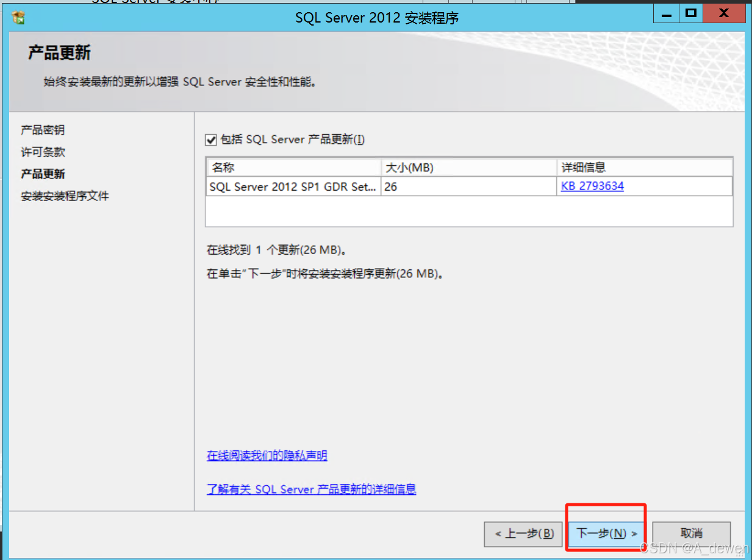Screen dimensions: 752x560
Task: Close the SQL Server 2012 安装程序 window
Action: click(724, 15)
